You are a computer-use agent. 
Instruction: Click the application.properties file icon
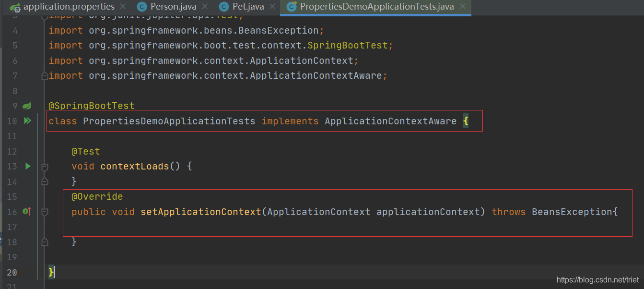[x=15, y=7]
